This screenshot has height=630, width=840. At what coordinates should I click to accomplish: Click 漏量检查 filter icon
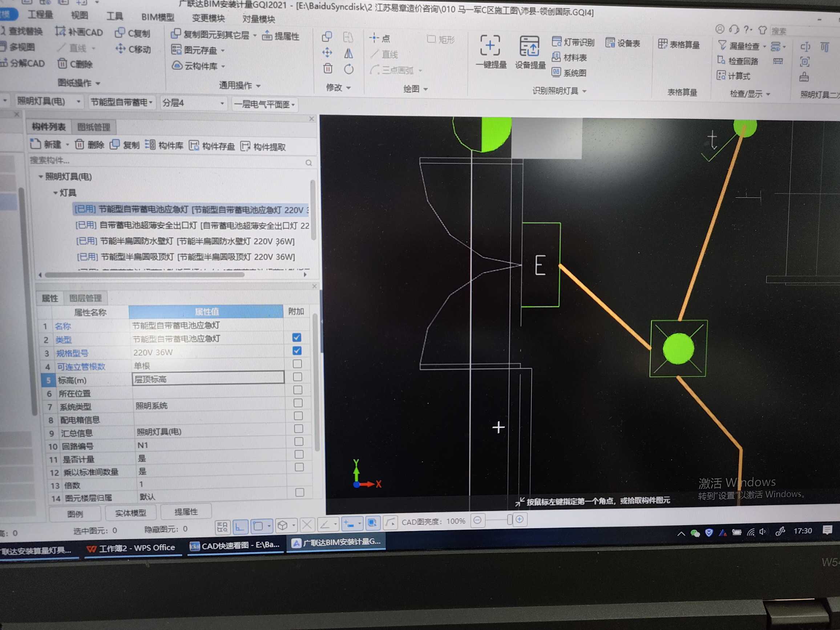coord(722,45)
